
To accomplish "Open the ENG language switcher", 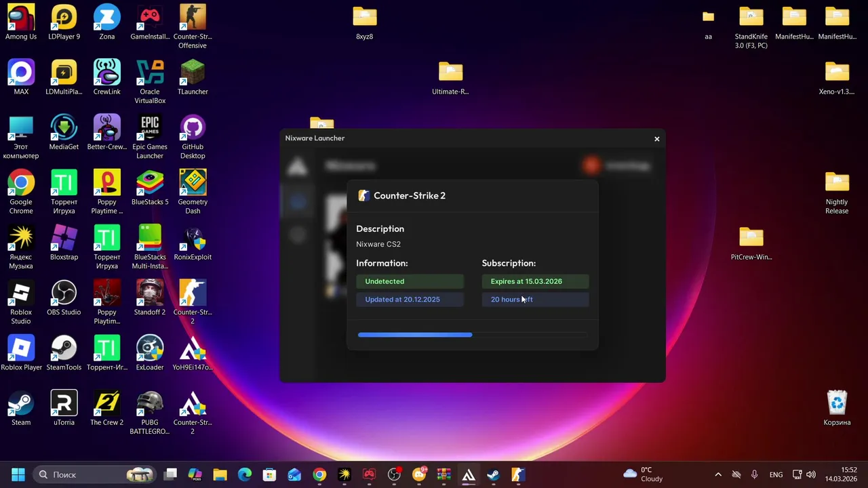I will pos(776,474).
